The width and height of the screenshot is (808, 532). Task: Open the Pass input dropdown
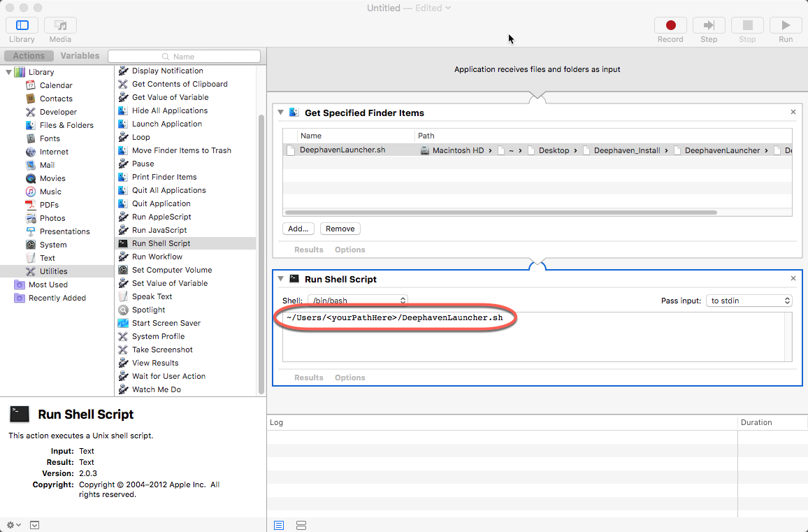[749, 301]
